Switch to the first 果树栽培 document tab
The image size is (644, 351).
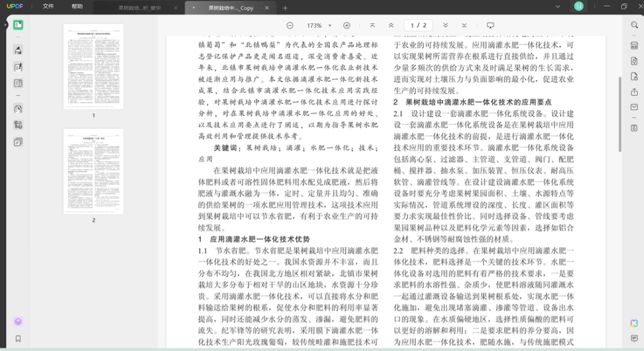pyautogui.click(x=140, y=8)
